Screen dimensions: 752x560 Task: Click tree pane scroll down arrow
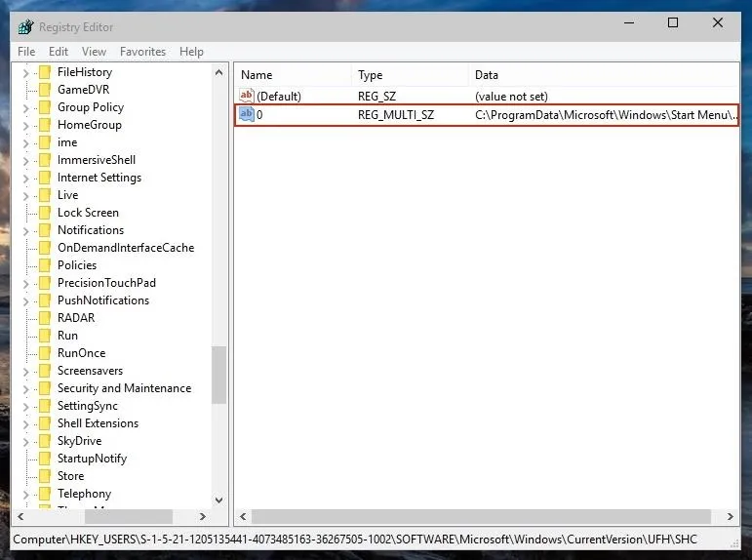[x=219, y=500]
